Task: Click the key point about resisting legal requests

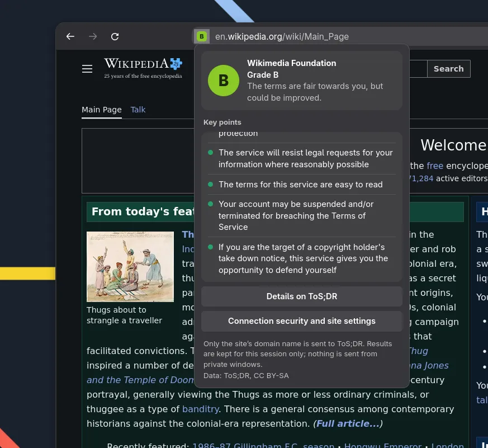Action: (x=302, y=158)
